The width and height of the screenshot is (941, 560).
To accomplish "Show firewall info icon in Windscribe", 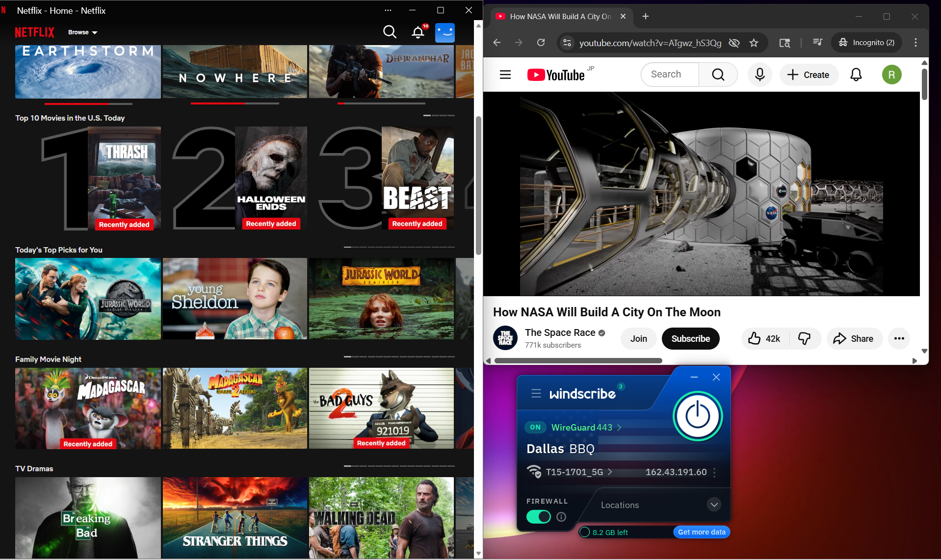I will tap(562, 517).
